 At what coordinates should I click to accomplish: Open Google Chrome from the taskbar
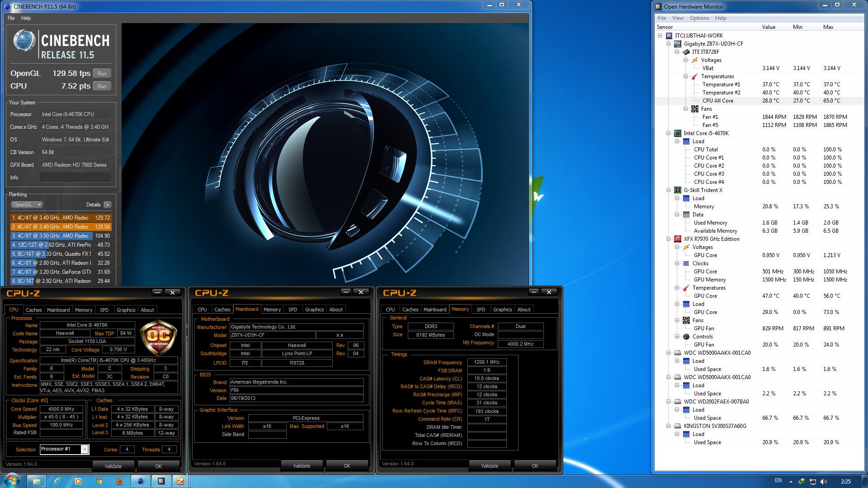[99, 481]
